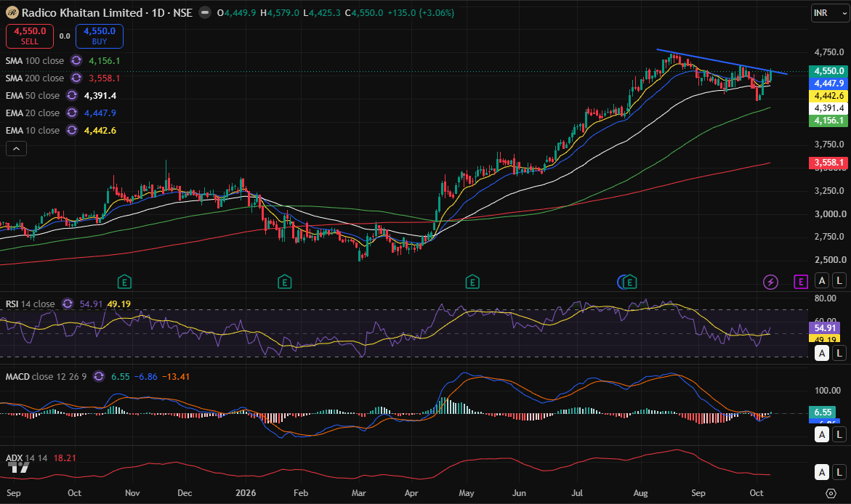Click the TradingView logo in the ADX pane
Image resolution: width=851 pixels, height=504 pixels.
[20, 468]
